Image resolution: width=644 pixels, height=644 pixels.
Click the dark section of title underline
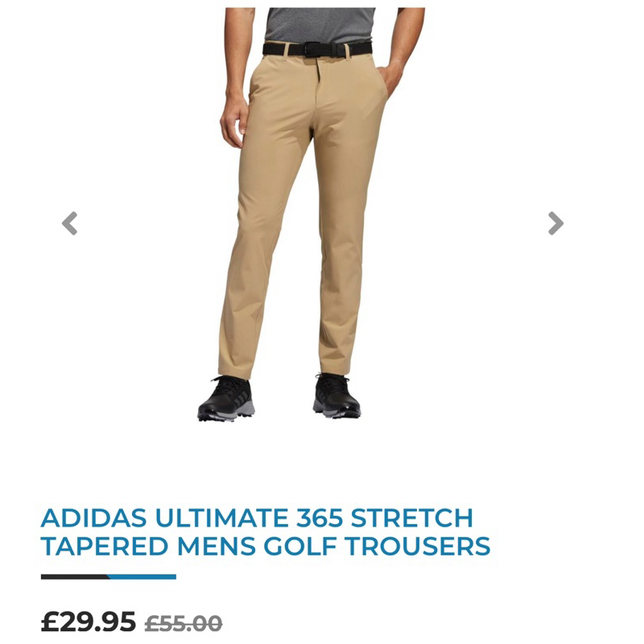[x=75, y=577]
